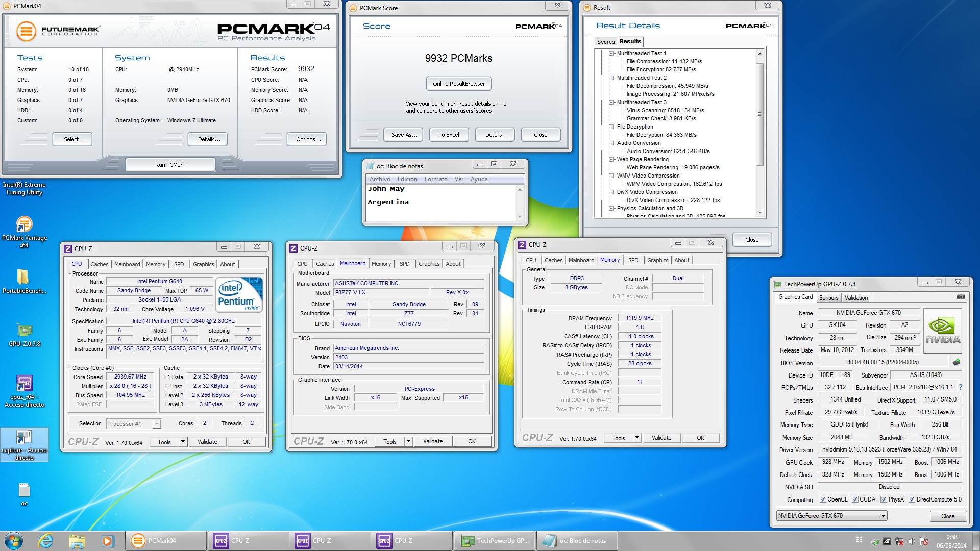
Task: Click the Run PCMark button
Action: click(170, 165)
